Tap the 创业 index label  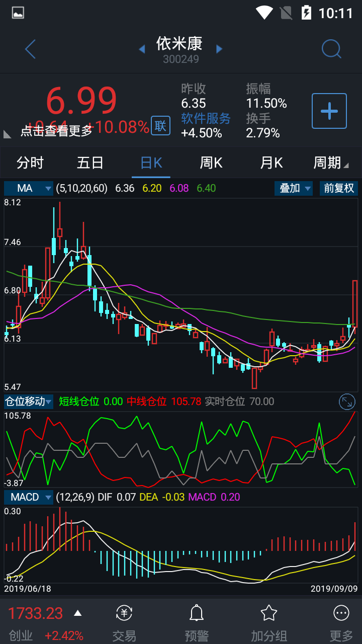click(21, 635)
